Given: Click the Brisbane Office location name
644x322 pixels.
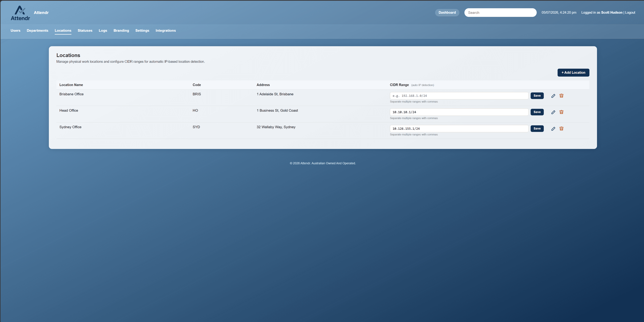Looking at the screenshot, I should [x=71, y=94].
